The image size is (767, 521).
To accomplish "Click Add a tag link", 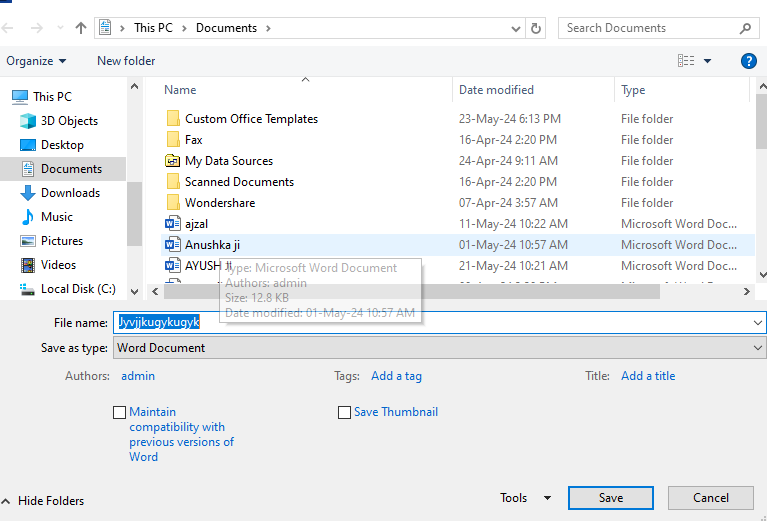I will [396, 376].
